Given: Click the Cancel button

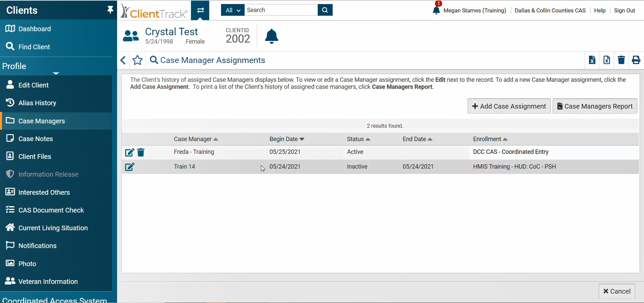Looking at the screenshot, I should (617, 291).
